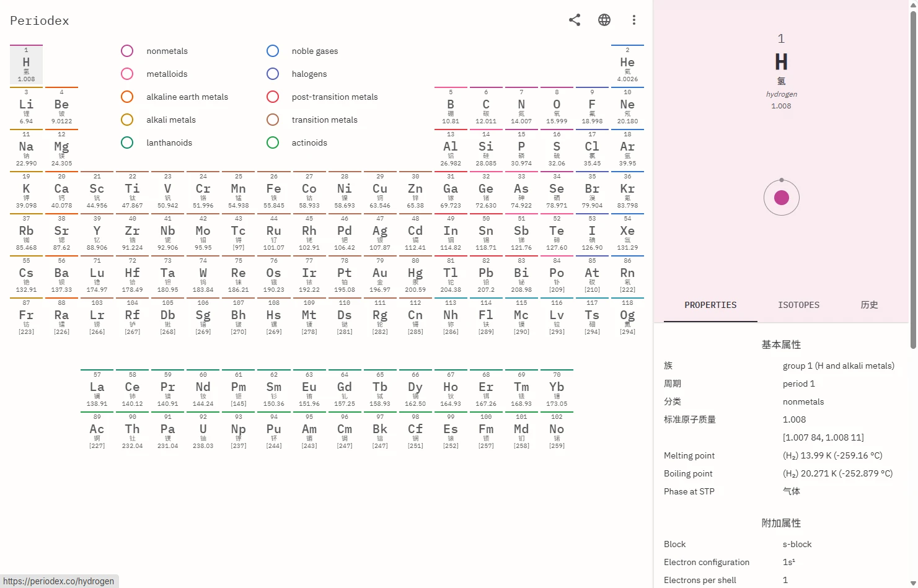Select the Helium element tile
Screen dimensions: 918x588
click(x=627, y=64)
